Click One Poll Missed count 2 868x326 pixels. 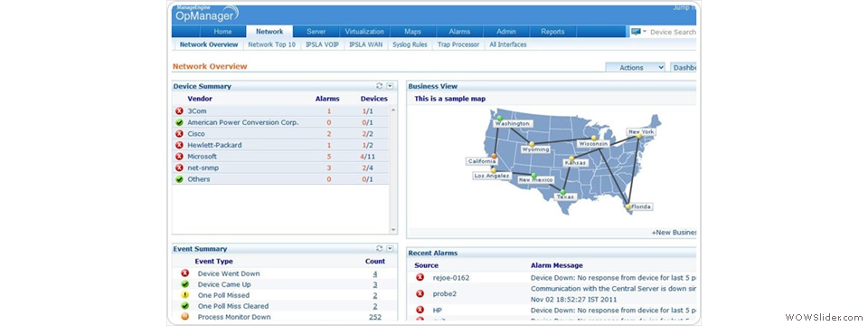(x=374, y=295)
